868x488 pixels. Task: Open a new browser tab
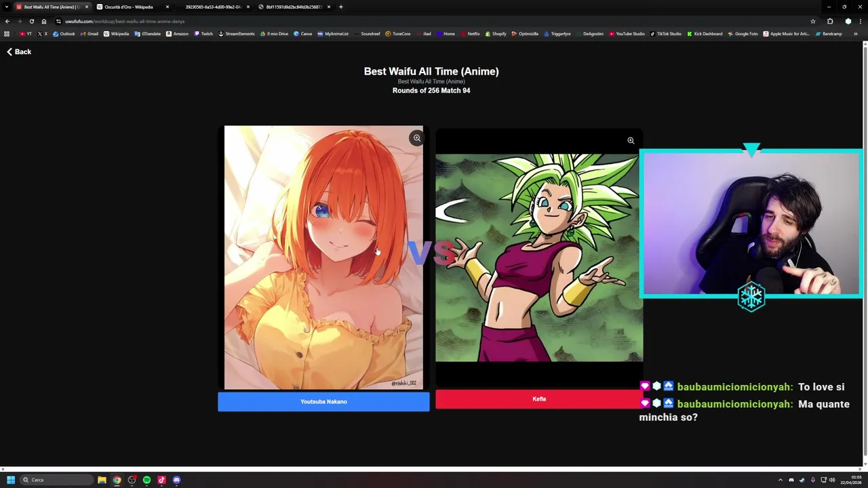(340, 7)
